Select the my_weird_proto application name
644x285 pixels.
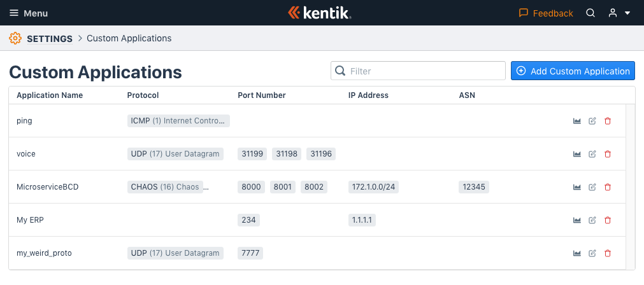point(45,253)
